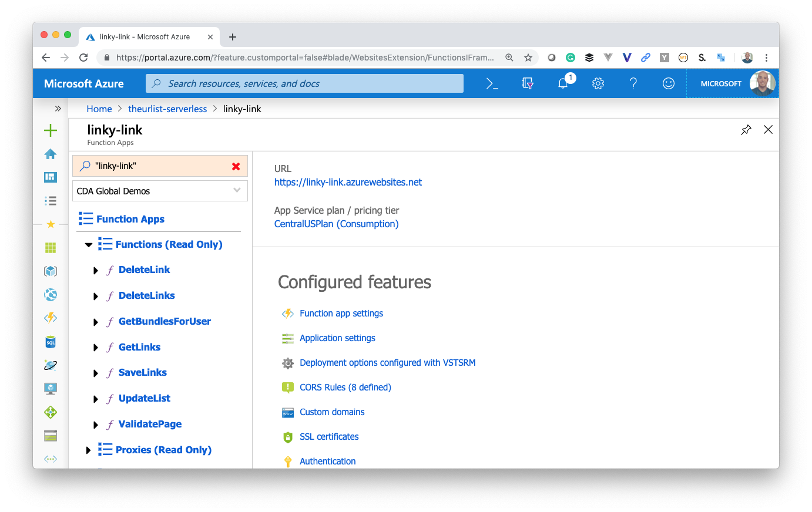Image resolution: width=812 pixels, height=512 pixels.
Task: Open Application settings link
Action: [337, 338]
